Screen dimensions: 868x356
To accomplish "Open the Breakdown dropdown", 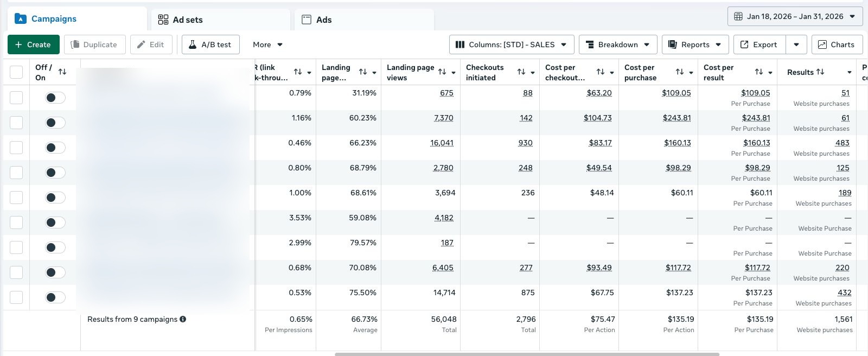I will point(618,44).
